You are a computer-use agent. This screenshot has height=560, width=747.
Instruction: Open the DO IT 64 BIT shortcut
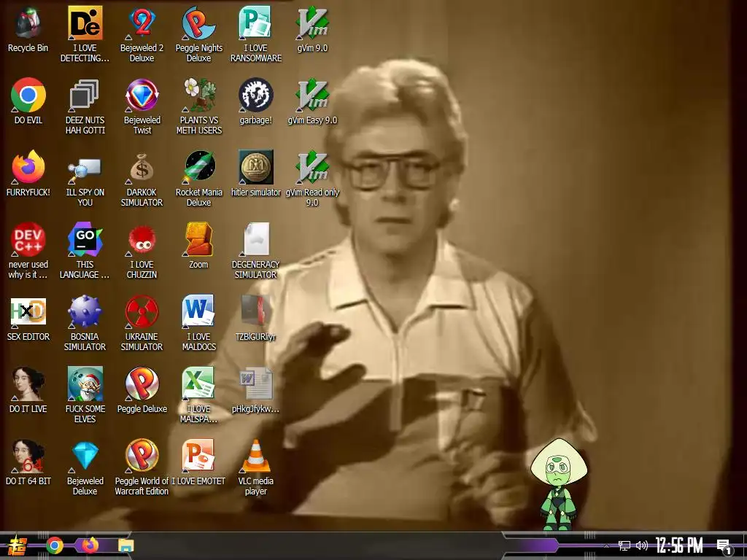pyautogui.click(x=28, y=456)
